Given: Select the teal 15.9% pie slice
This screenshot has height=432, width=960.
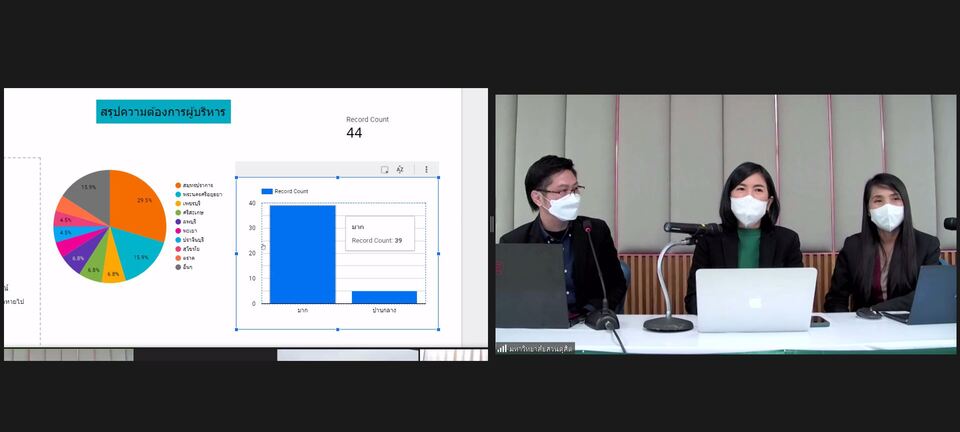Looking at the screenshot, I should tap(137, 251).
